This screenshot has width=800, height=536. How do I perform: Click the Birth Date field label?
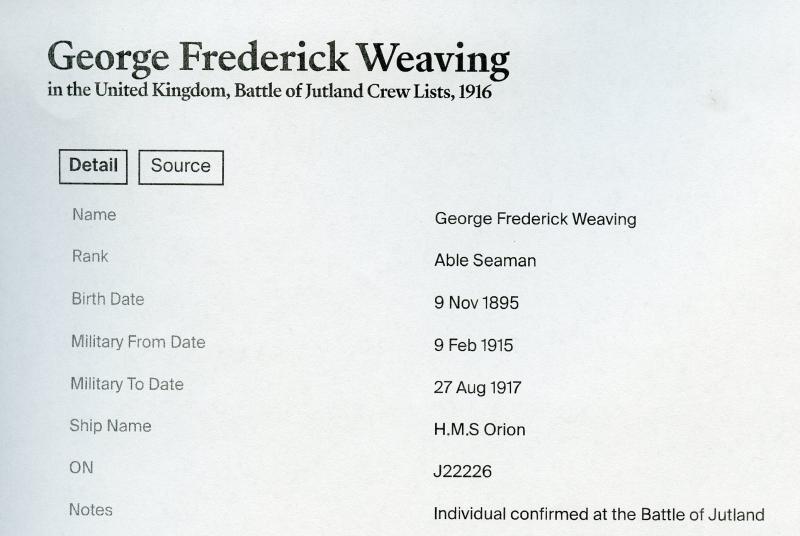(108, 299)
